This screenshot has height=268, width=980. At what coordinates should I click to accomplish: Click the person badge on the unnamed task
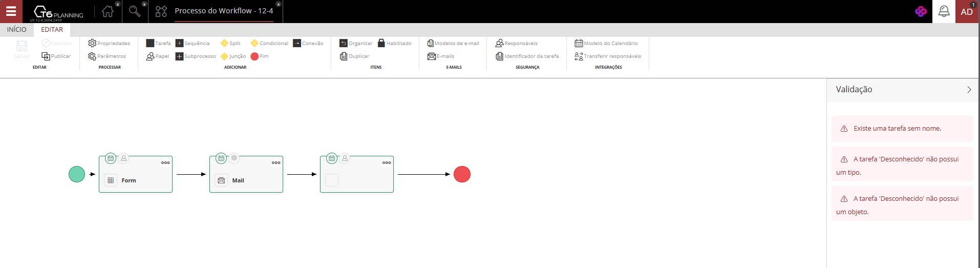click(x=345, y=158)
